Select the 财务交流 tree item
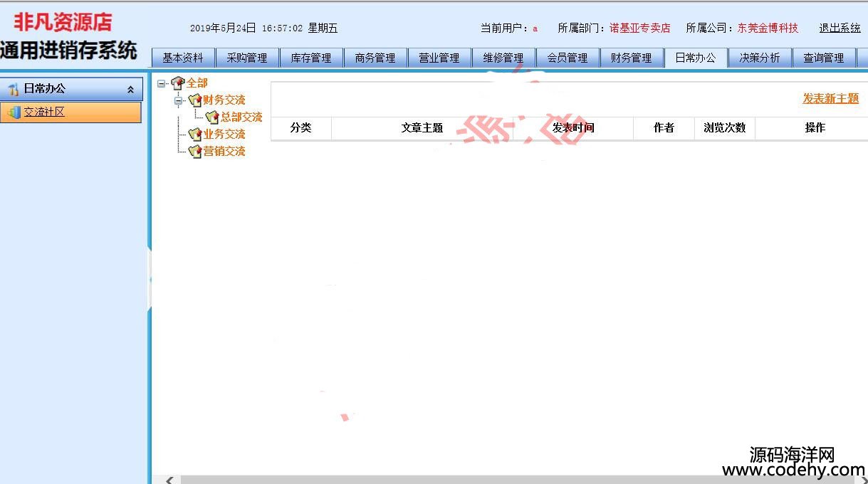The height and width of the screenshot is (484, 868). coord(224,100)
